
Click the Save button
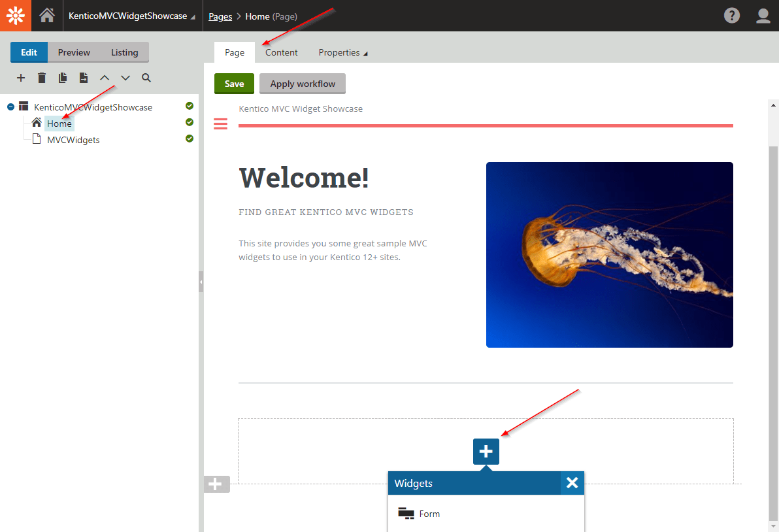click(x=234, y=84)
